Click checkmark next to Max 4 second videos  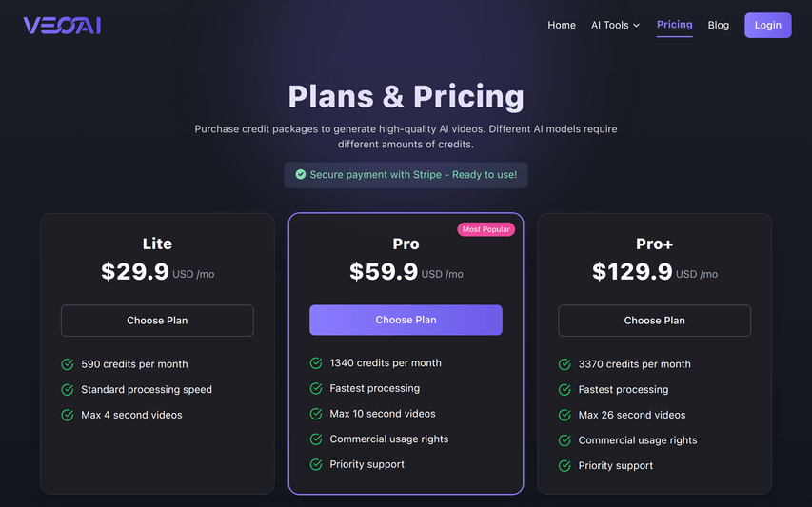coord(68,415)
